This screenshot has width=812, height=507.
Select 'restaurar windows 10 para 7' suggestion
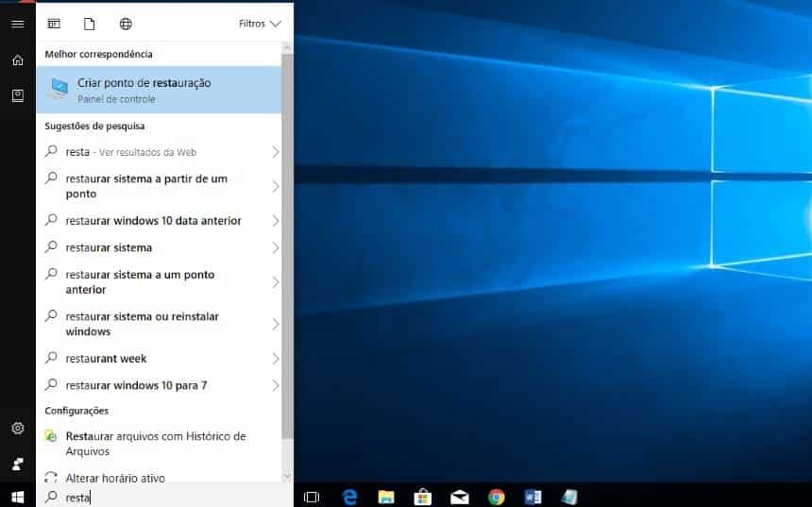(x=159, y=385)
